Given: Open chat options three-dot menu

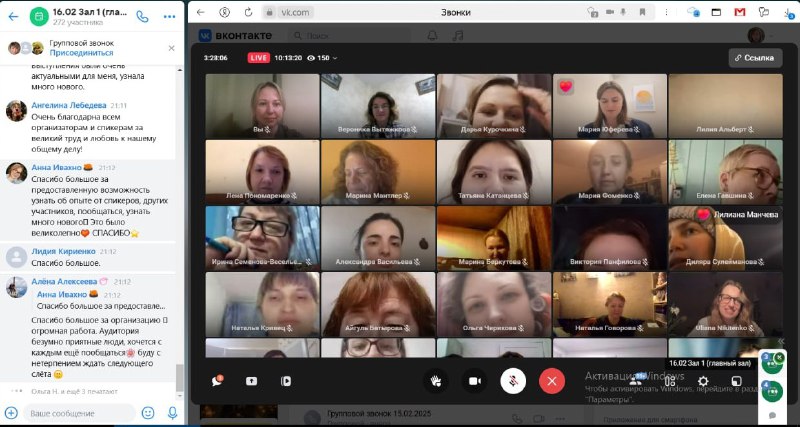Looking at the screenshot, I should pyautogui.click(x=169, y=17).
